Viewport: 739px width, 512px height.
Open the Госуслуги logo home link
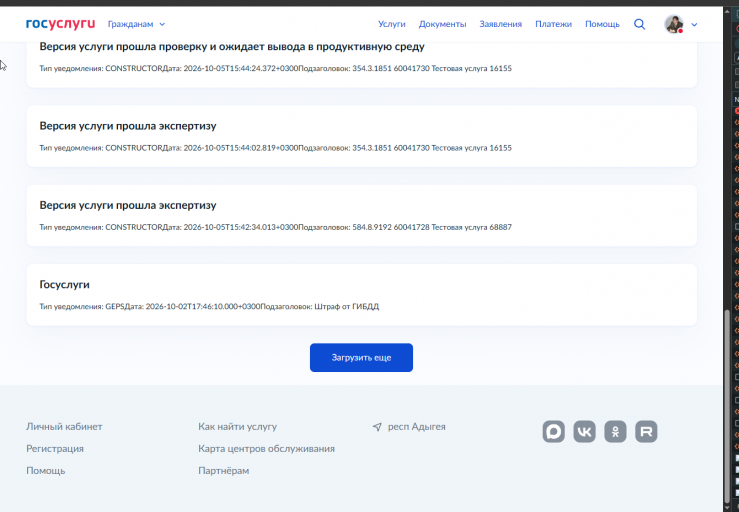pos(60,24)
